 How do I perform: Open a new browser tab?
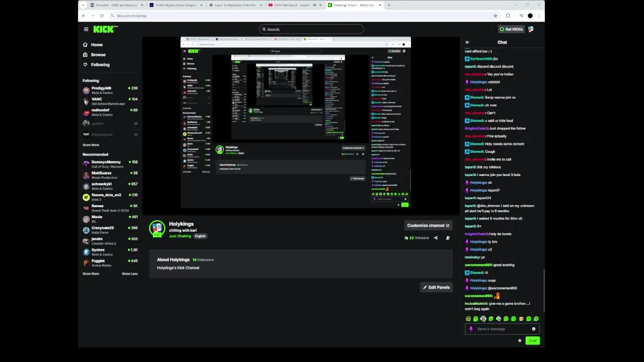click(388, 5)
